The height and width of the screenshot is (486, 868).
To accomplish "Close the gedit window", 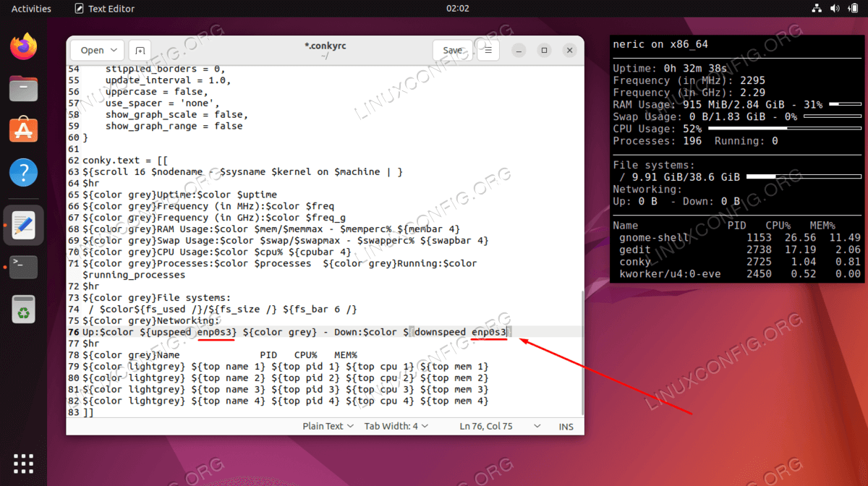I will point(570,51).
